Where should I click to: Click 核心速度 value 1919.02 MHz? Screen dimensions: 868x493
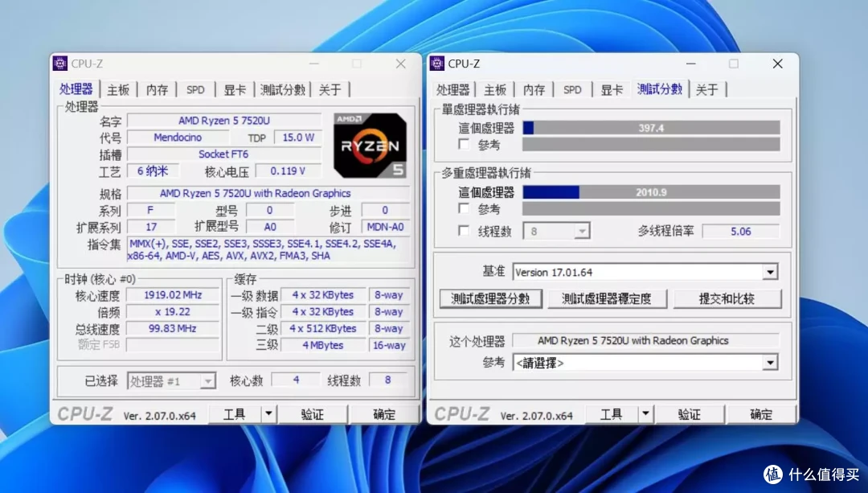click(173, 294)
